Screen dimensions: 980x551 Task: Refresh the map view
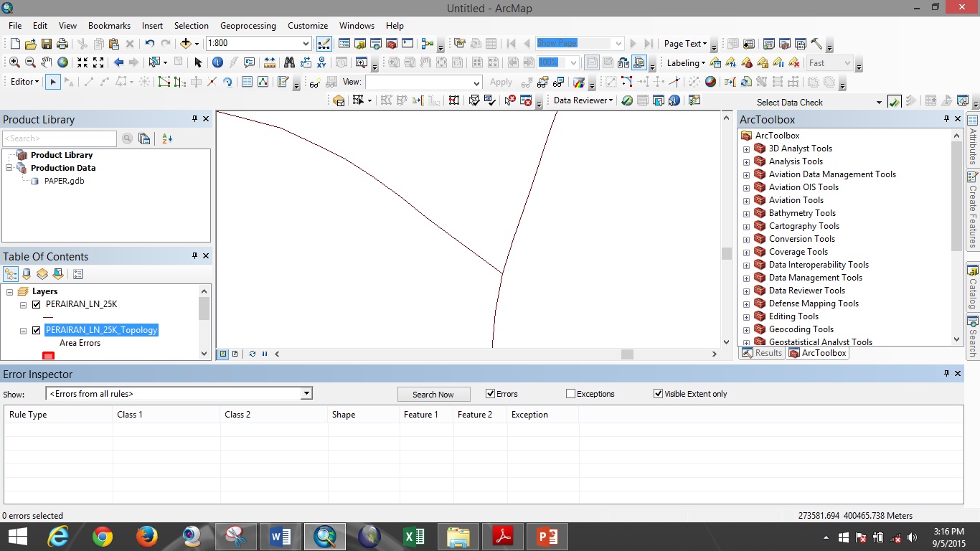pyautogui.click(x=252, y=354)
